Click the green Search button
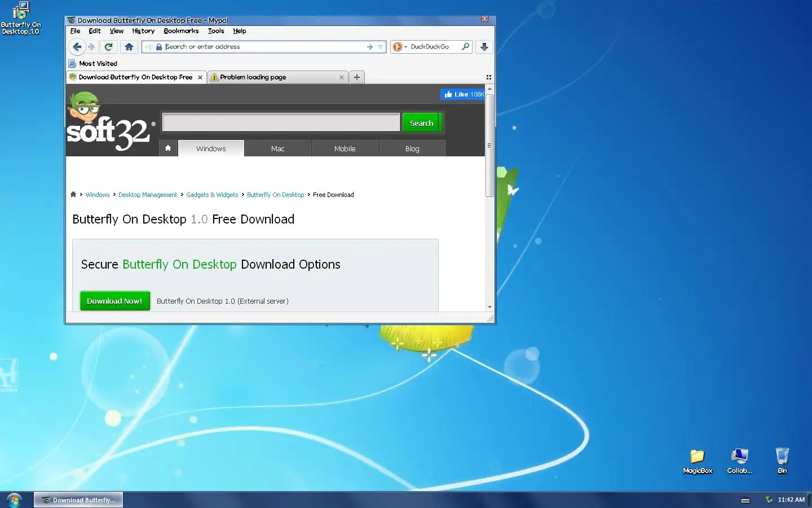Viewport: 812px width, 508px height. point(421,122)
